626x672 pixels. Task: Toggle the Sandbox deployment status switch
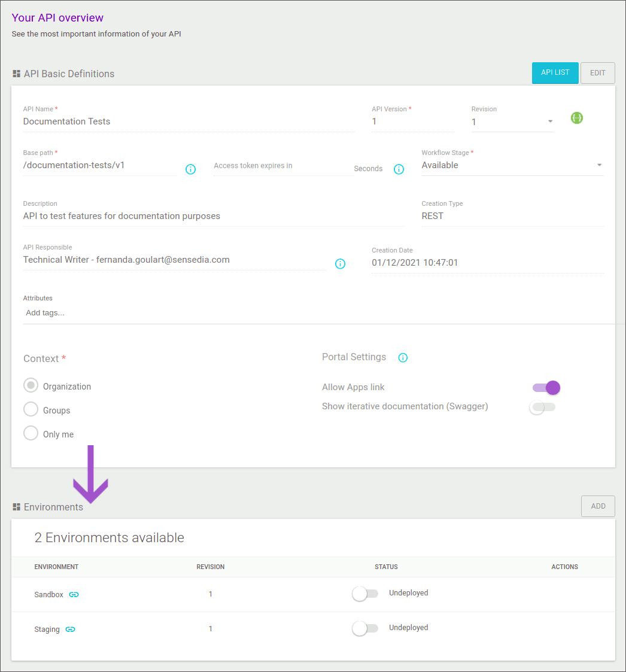click(364, 593)
